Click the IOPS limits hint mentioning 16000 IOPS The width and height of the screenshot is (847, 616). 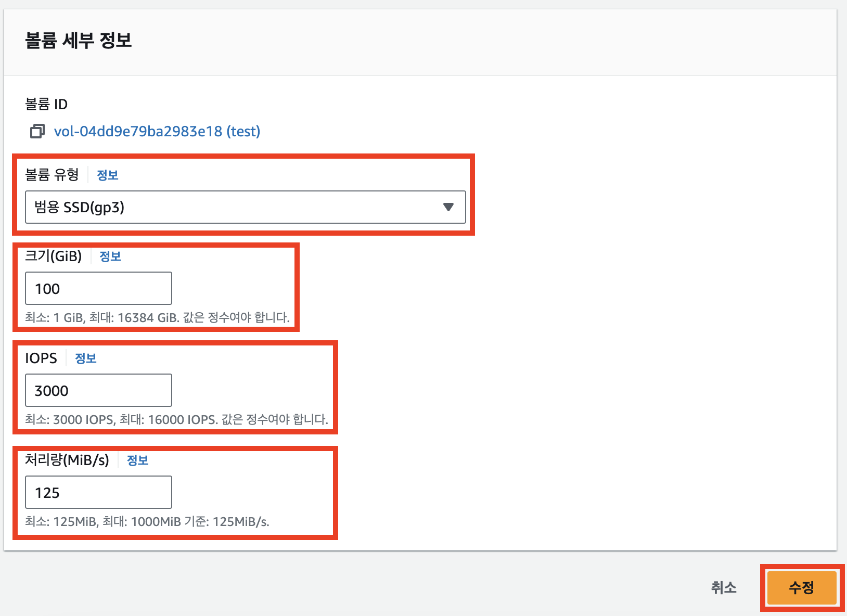click(176, 419)
